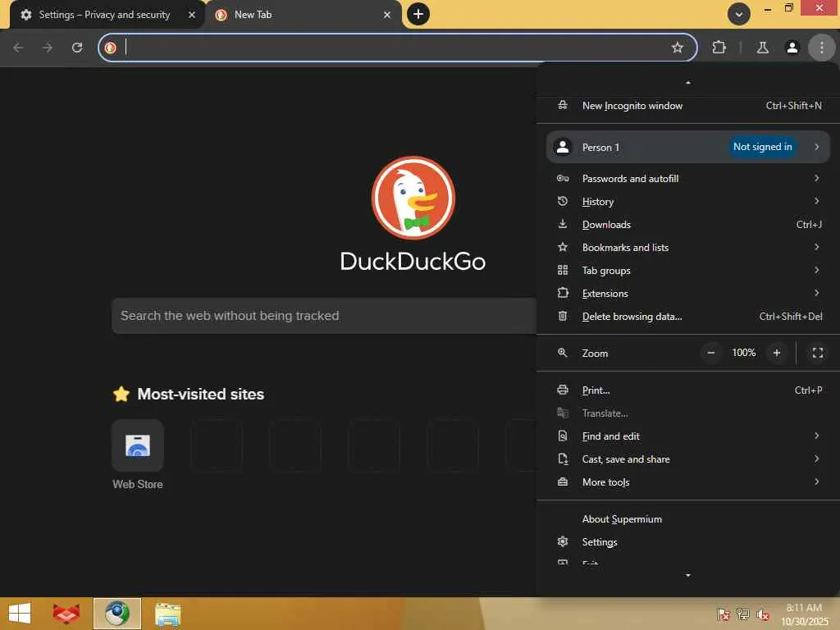Expand the Passwords and autofill chevron
This screenshot has width=840, height=630.
pyautogui.click(x=816, y=178)
